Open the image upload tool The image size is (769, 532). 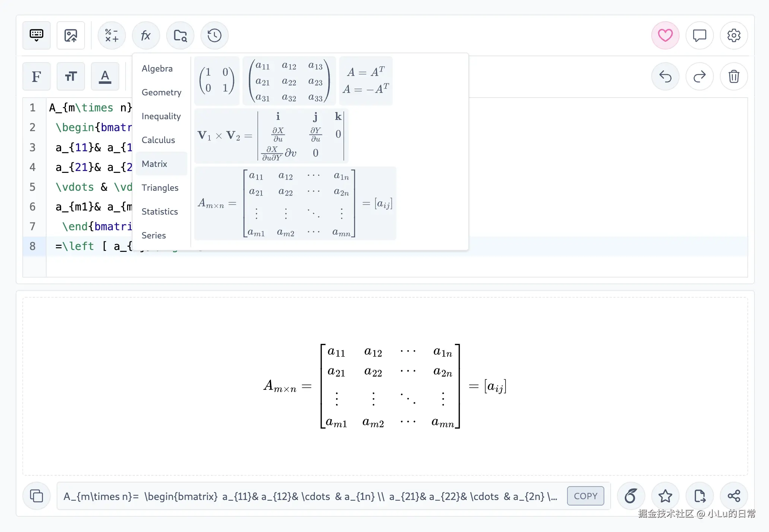point(71,36)
